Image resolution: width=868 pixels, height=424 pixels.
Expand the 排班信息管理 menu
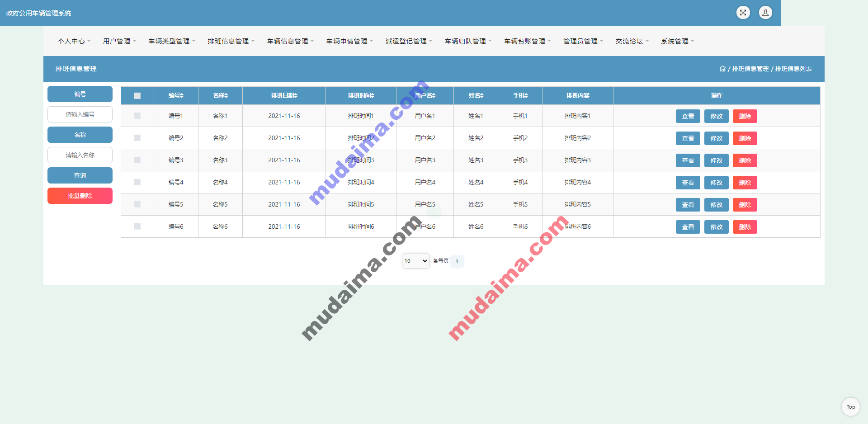tap(231, 41)
